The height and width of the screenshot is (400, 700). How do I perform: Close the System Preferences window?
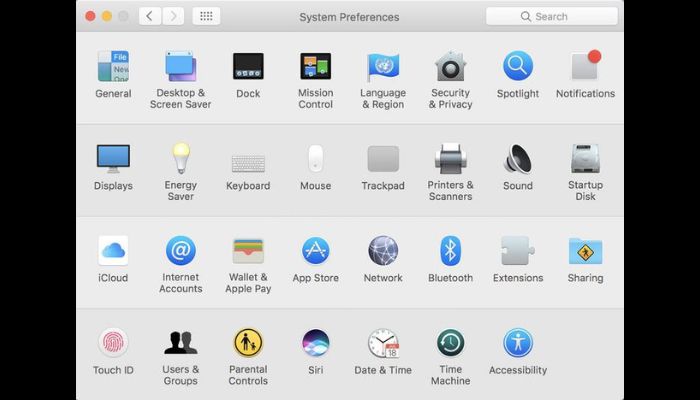click(x=90, y=17)
